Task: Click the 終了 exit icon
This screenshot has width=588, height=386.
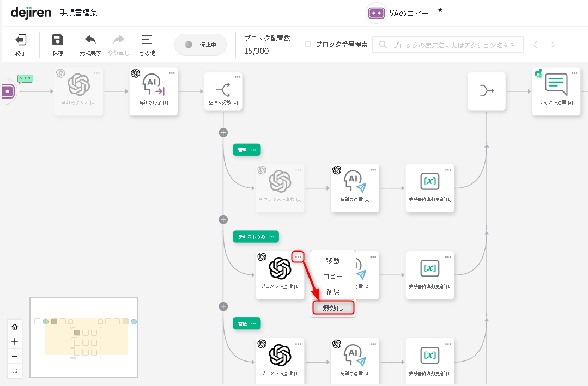Action: pyautogui.click(x=21, y=40)
